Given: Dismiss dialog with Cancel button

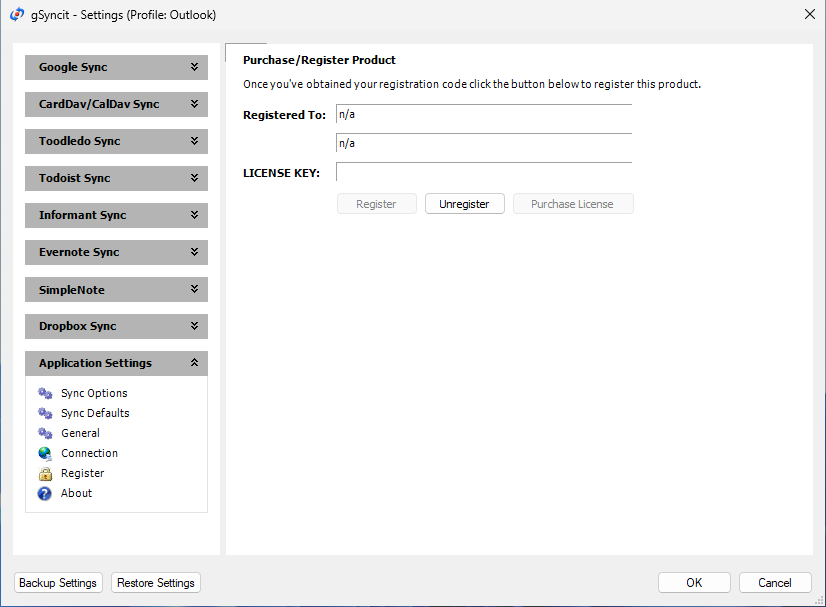Looking at the screenshot, I should (x=775, y=583).
